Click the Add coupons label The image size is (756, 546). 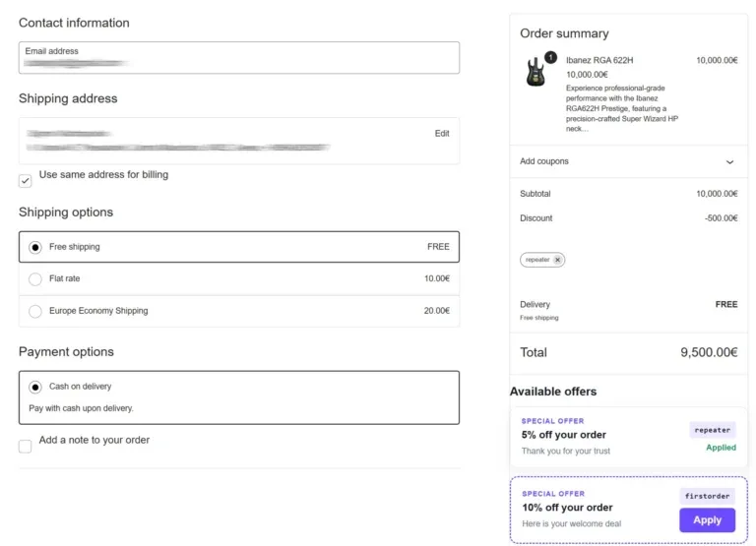click(543, 161)
